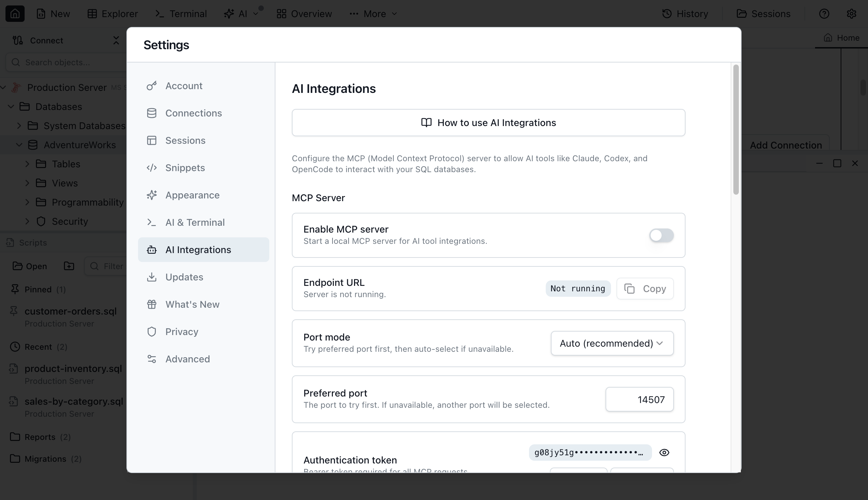The height and width of the screenshot is (500, 868).
Task: Copy the Endpoint URL
Action: pos(645,289)
